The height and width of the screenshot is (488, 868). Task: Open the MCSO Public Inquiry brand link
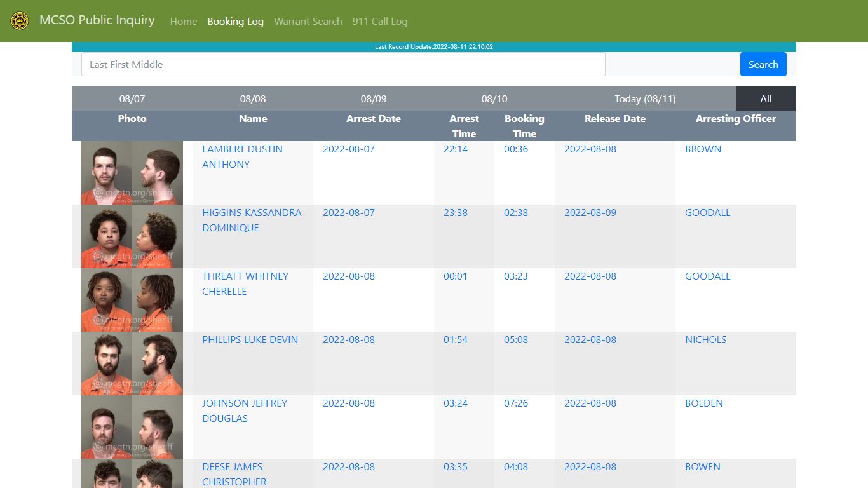(x=97, y=20)
